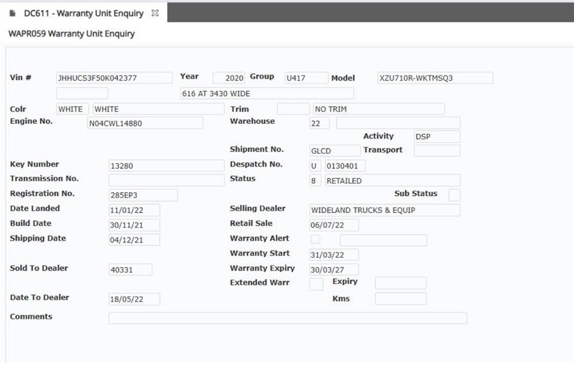Click the Vin # input field
The image size is (574, 392).
(114, 78)
